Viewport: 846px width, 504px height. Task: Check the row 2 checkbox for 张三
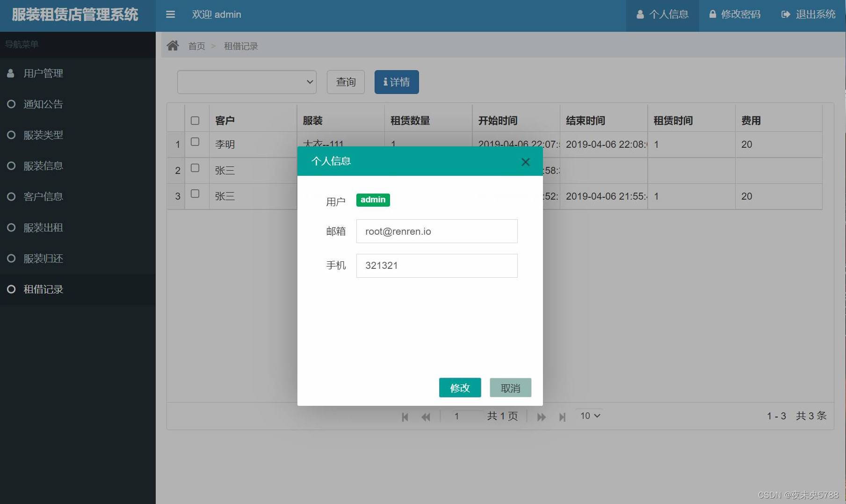(x=195, y=168)
